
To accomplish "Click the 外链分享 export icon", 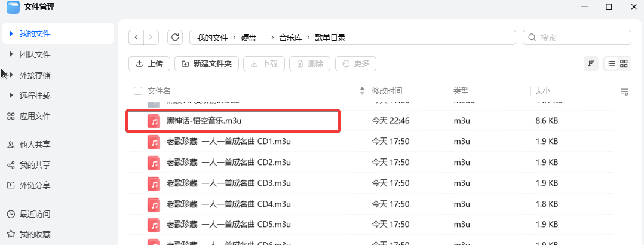I will [x=11, y=185].
